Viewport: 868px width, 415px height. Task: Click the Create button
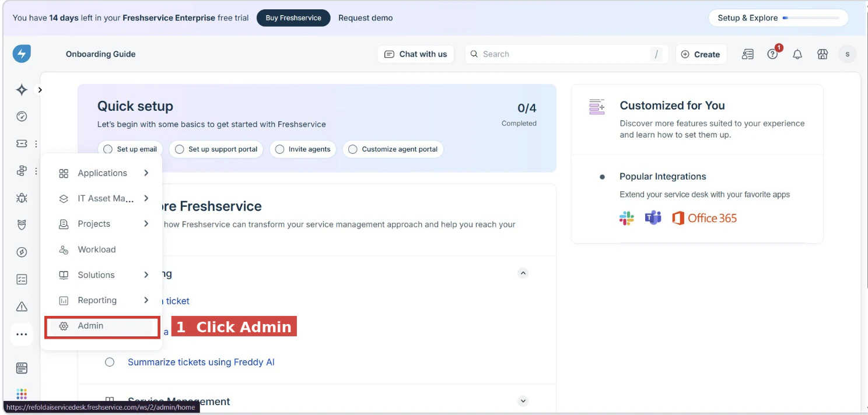[701, 54]
